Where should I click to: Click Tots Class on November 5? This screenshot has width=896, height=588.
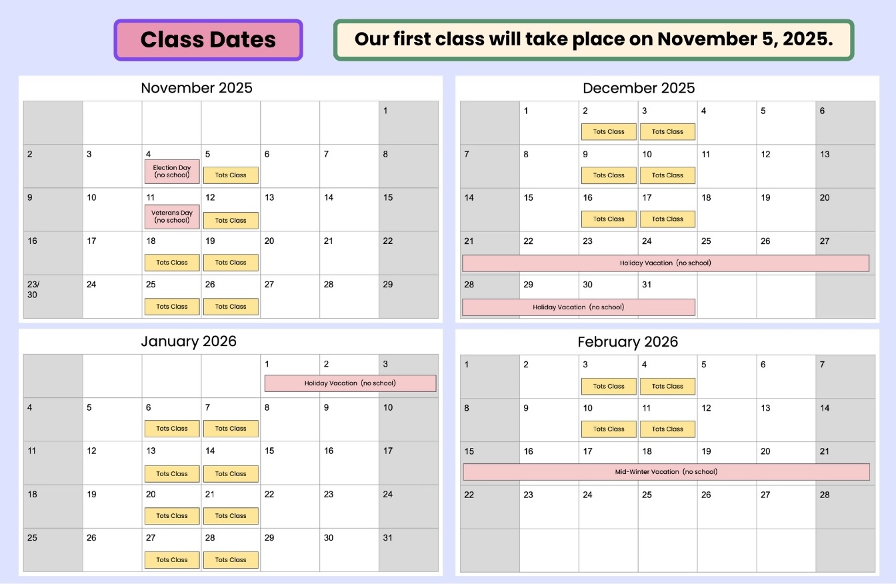coord(231,175)
